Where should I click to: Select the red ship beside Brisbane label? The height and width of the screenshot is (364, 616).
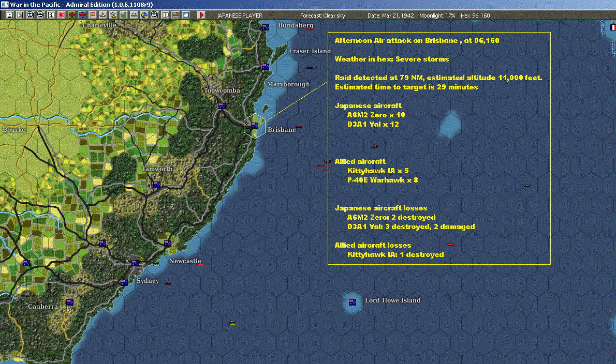point(299,127)
